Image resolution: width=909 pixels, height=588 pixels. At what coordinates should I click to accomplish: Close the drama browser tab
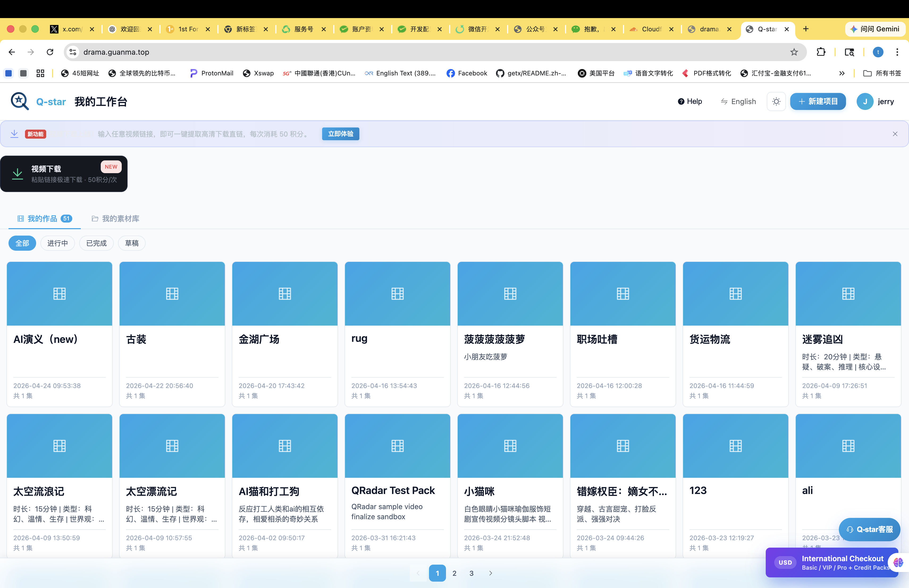tap(729, 29)
